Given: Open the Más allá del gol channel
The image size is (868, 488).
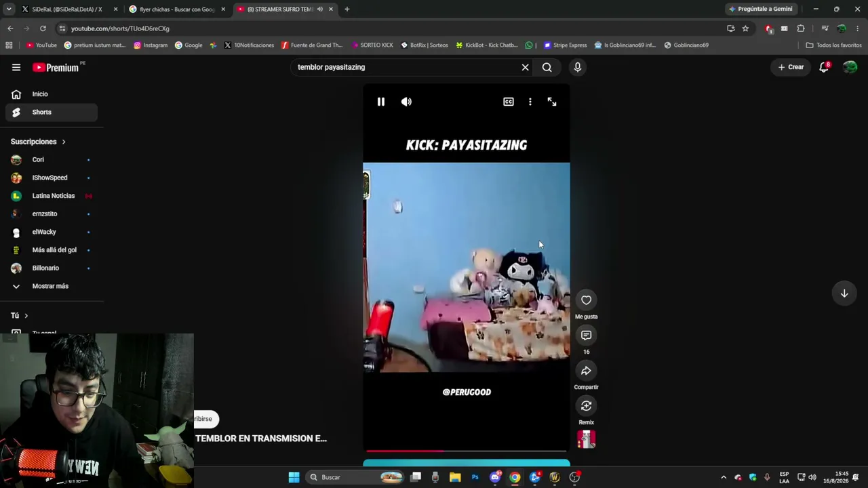Looking at the screenshot, I should click(x=52, y=250).
